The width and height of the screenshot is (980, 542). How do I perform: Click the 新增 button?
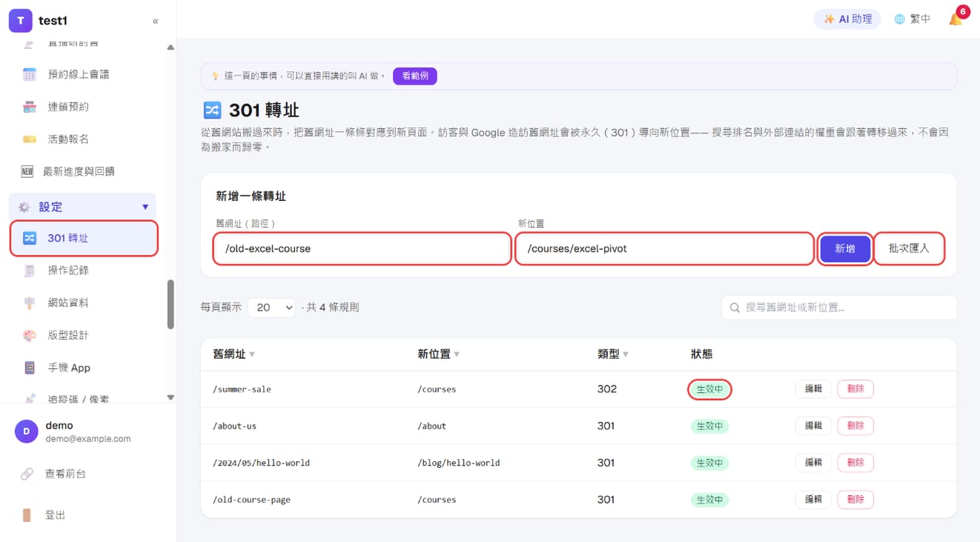[845, 248]
